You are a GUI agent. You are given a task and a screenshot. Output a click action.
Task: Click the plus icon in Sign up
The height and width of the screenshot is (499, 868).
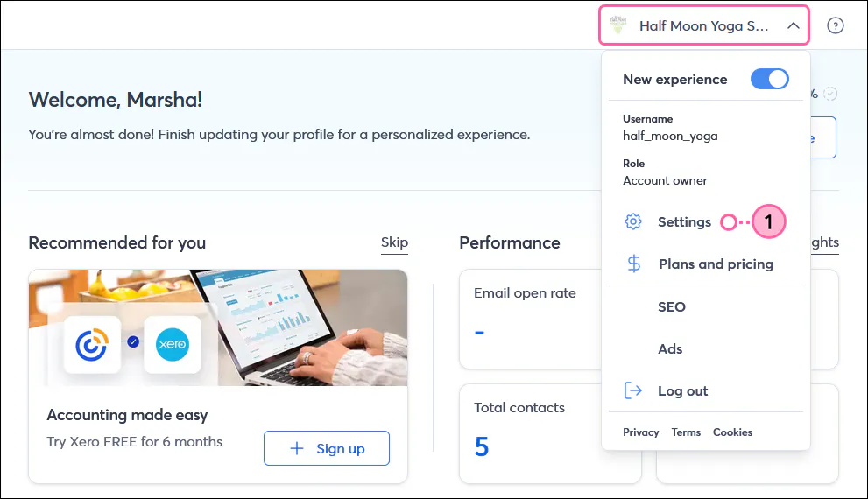point(297,449)
